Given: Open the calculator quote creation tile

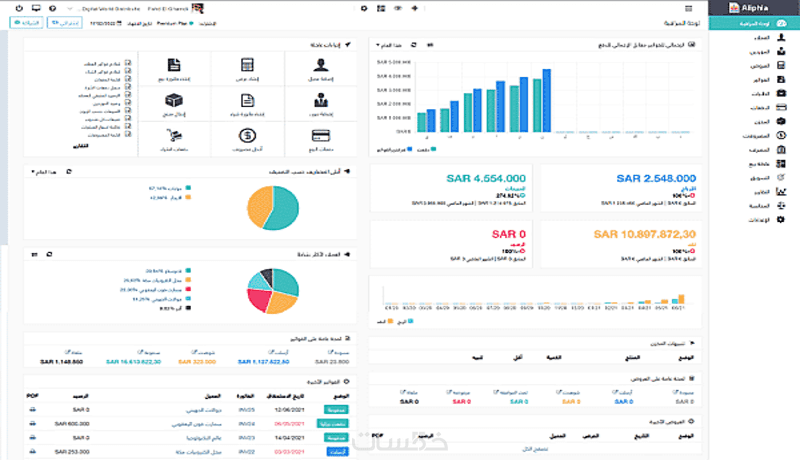Looking at the screenshot, I should [247, 68].
